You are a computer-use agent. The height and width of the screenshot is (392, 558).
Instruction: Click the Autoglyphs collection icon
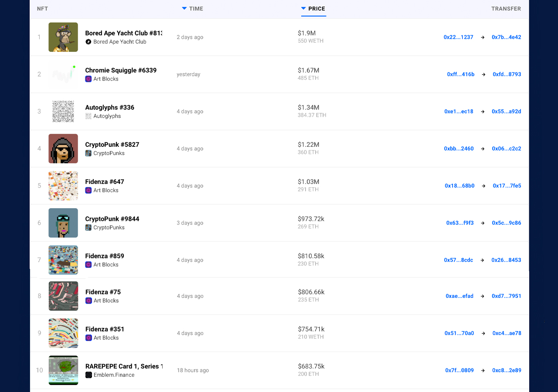pyautogui.click(x=88, y=116)
